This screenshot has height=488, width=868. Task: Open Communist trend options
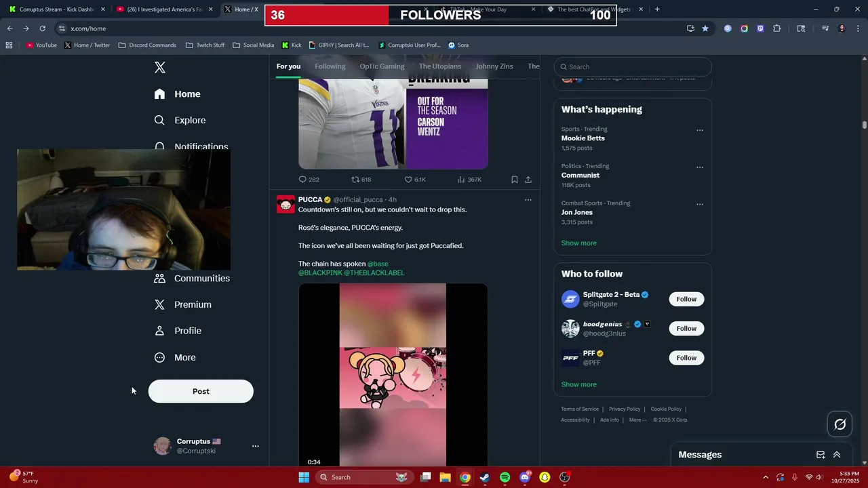point(700,167)
